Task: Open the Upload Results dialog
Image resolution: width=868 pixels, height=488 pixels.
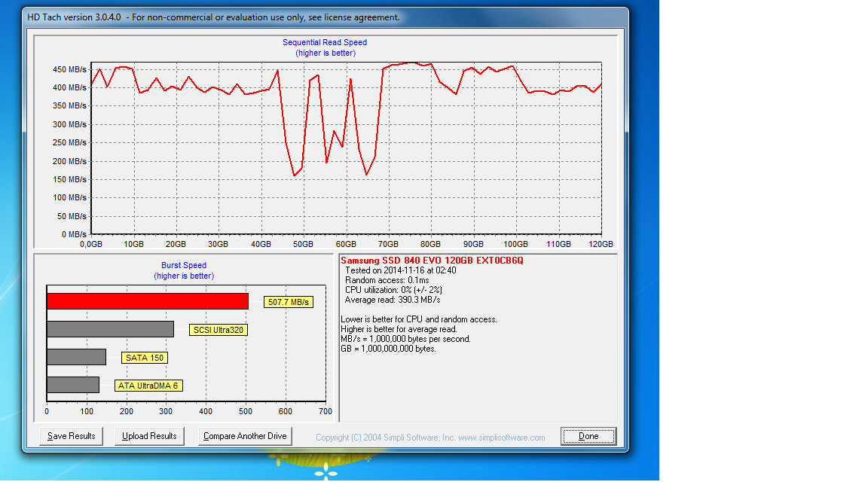Action: click(149, 436)
